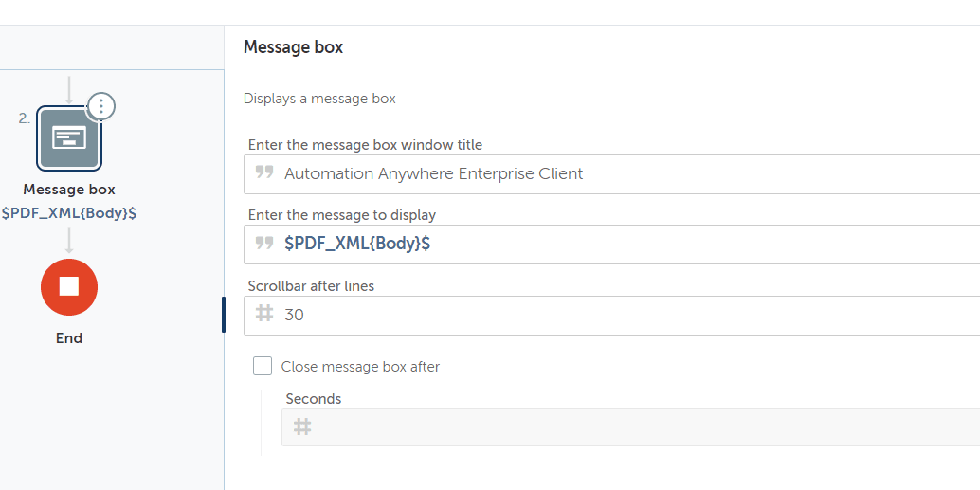This screenshot has height=490, width=980.
Task: Click the $PDF_XML{Body}$ text under the node
Action: 69,213
